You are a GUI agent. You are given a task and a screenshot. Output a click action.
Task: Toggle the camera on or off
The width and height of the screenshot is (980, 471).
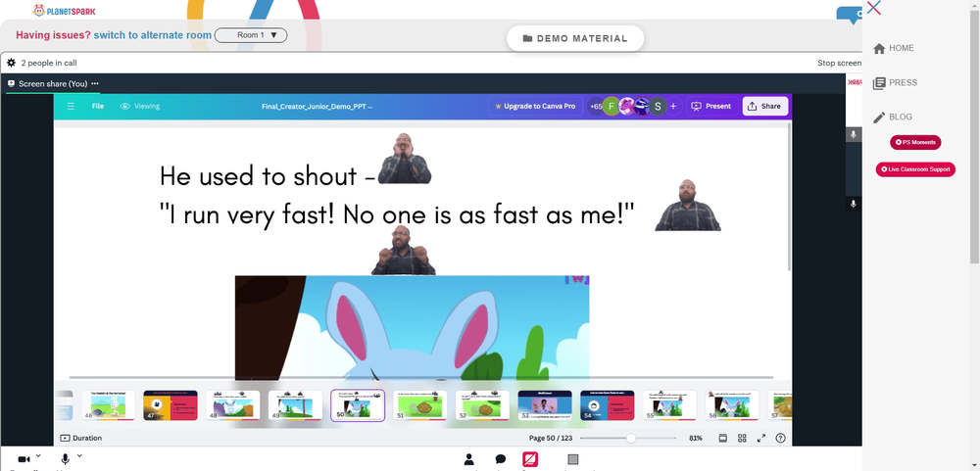click(x=24, y=459)
